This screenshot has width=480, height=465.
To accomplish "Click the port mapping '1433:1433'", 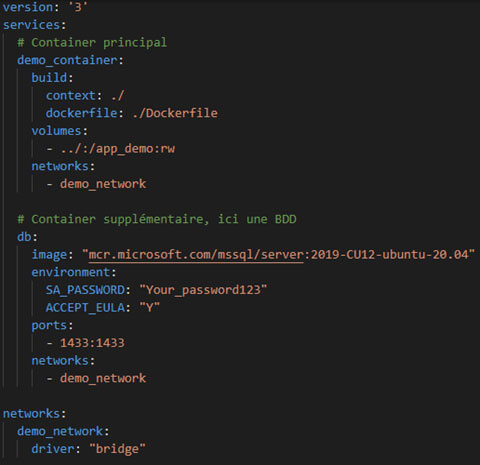I will 92,343.
